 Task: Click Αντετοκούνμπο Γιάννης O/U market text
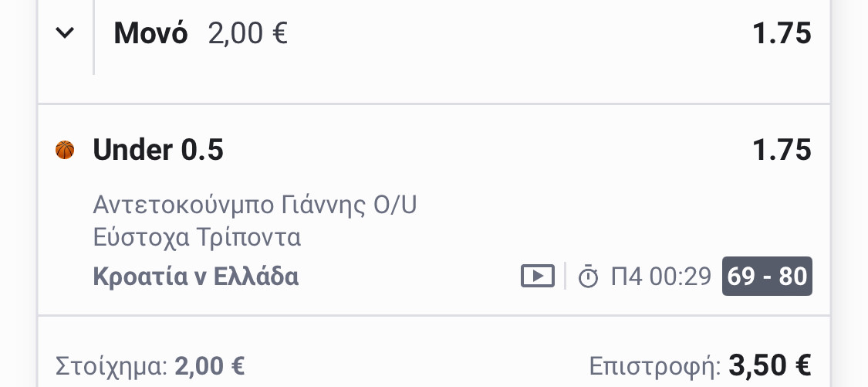[255, 205]
